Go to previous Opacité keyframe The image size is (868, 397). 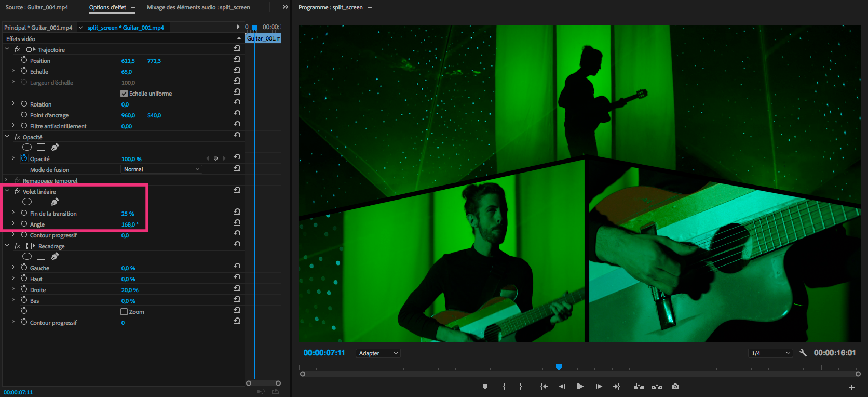click(x=208, y=158)
